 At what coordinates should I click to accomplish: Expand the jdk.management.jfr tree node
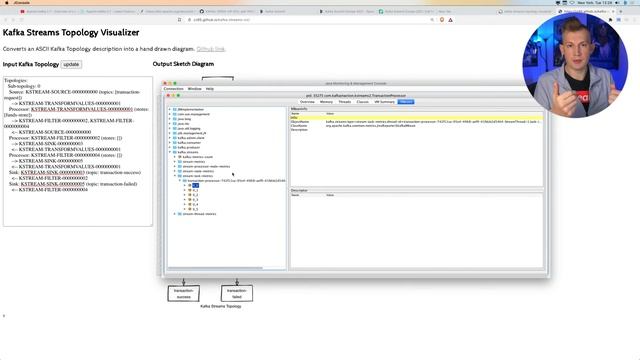point(170,133)
